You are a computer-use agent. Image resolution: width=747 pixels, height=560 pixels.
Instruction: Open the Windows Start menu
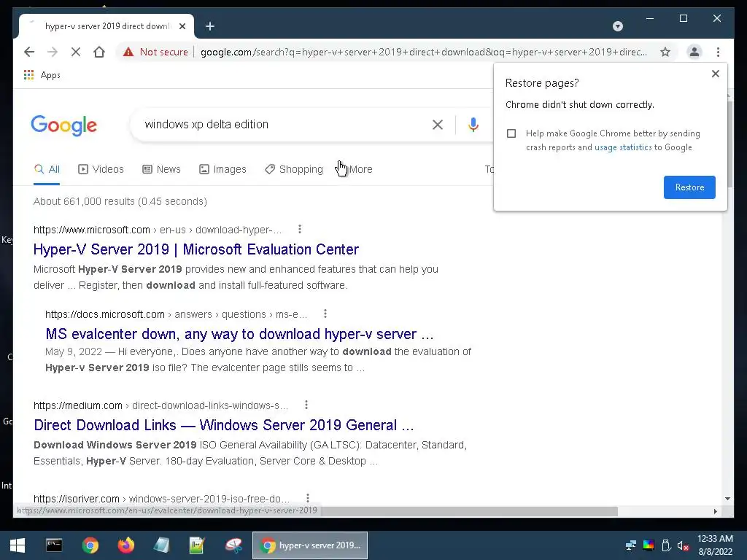(x=18, y=545)
